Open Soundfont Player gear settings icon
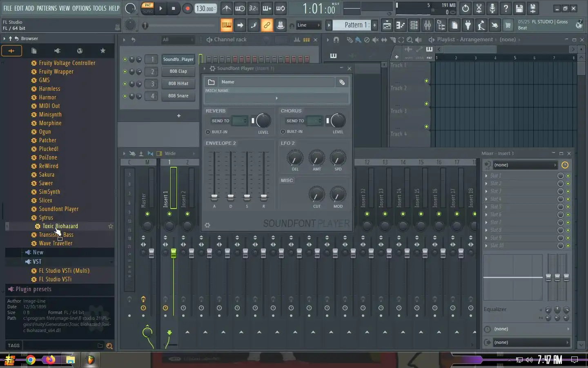Viewport: 588px width, 368px height. tap(207, 225)
